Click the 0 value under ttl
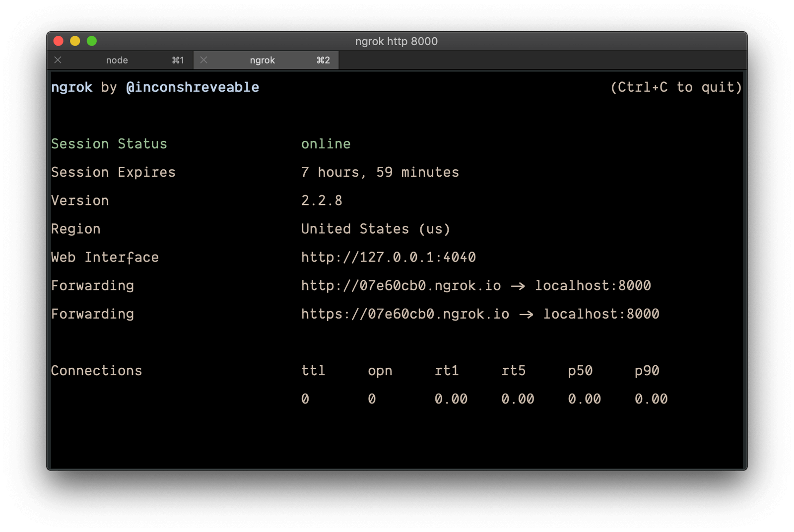 [x=305, y=399]
